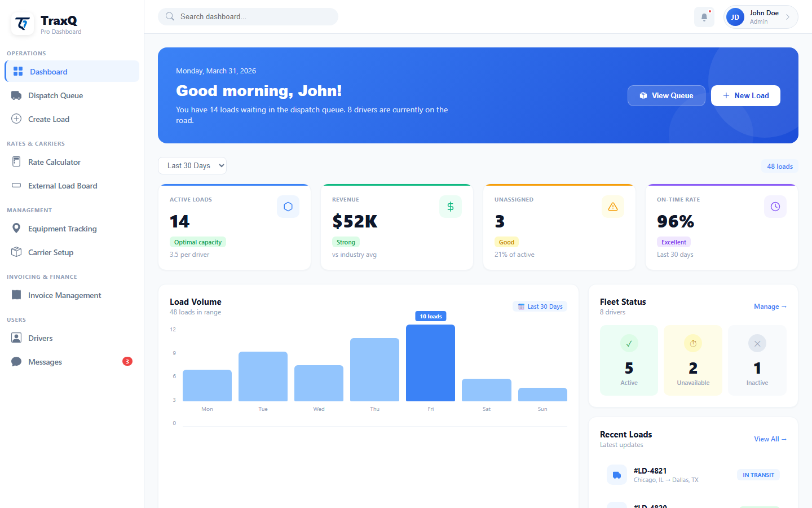Open the Last 30 Days date range selector

click(x=192, y=165)
